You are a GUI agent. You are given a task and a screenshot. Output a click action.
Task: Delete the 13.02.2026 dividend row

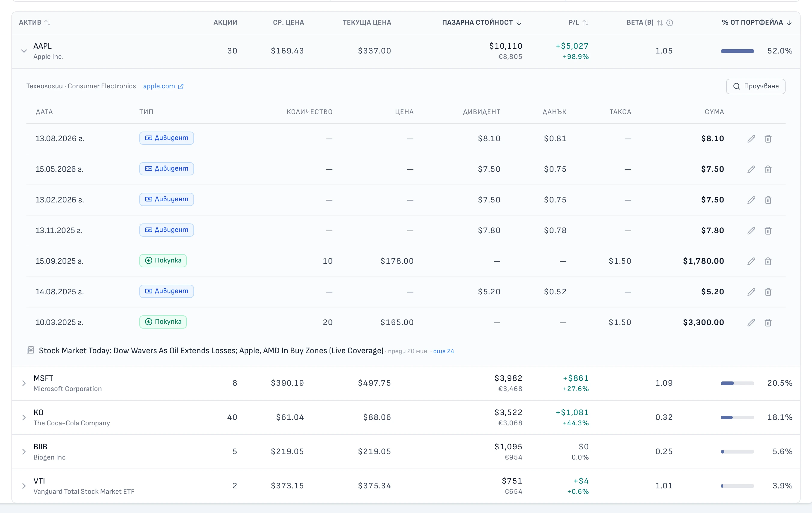768,200
